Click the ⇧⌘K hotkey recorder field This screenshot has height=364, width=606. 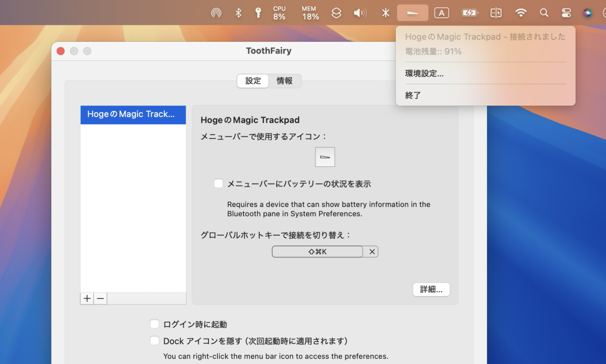(318, 252)
